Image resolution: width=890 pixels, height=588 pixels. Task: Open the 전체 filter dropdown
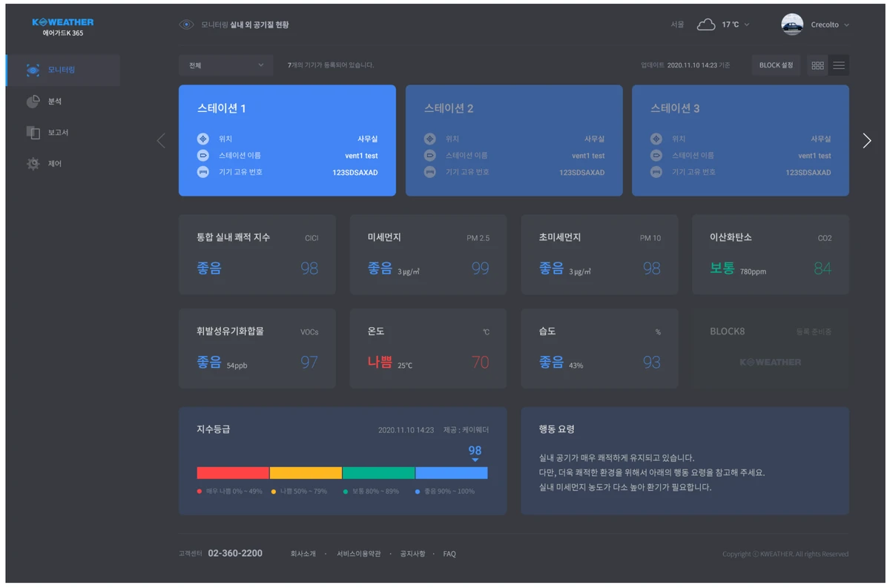(226, 65)
